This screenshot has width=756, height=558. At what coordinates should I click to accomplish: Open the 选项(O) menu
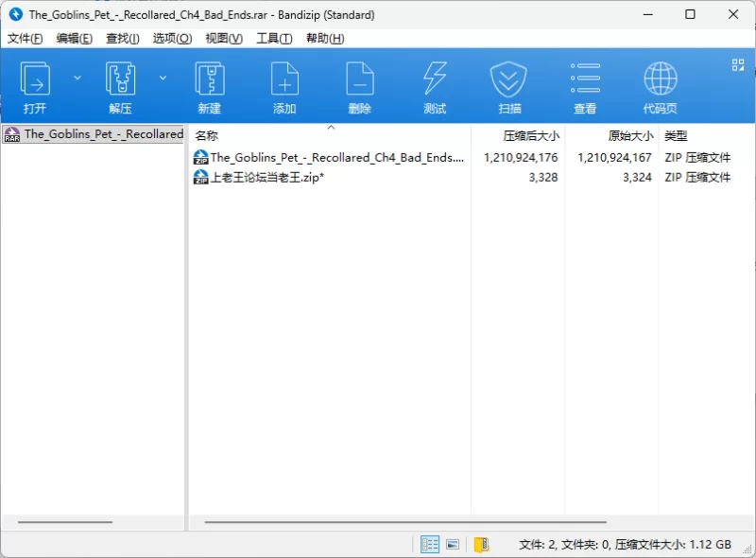[172, 38]
